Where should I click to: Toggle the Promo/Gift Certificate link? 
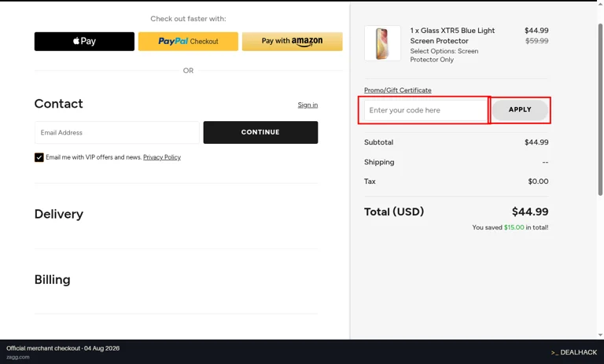tap(397, 90)
